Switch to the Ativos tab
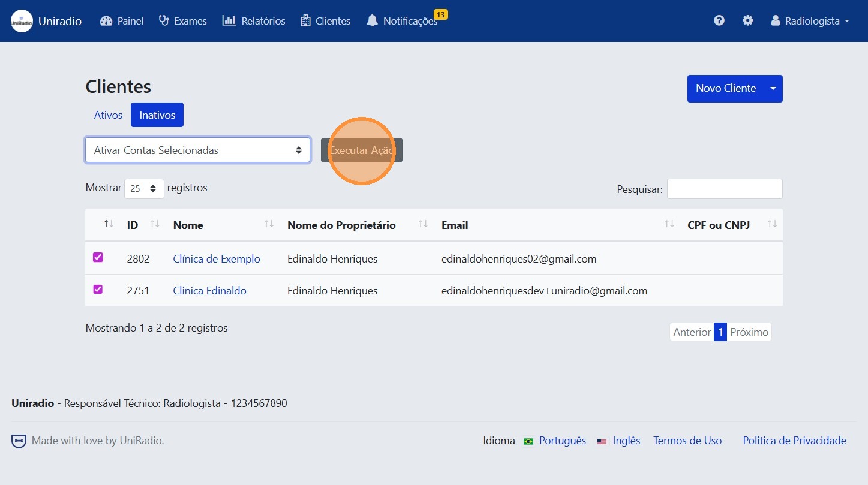The width and height of the screenshot is (868, 485). tap(108, 115)
